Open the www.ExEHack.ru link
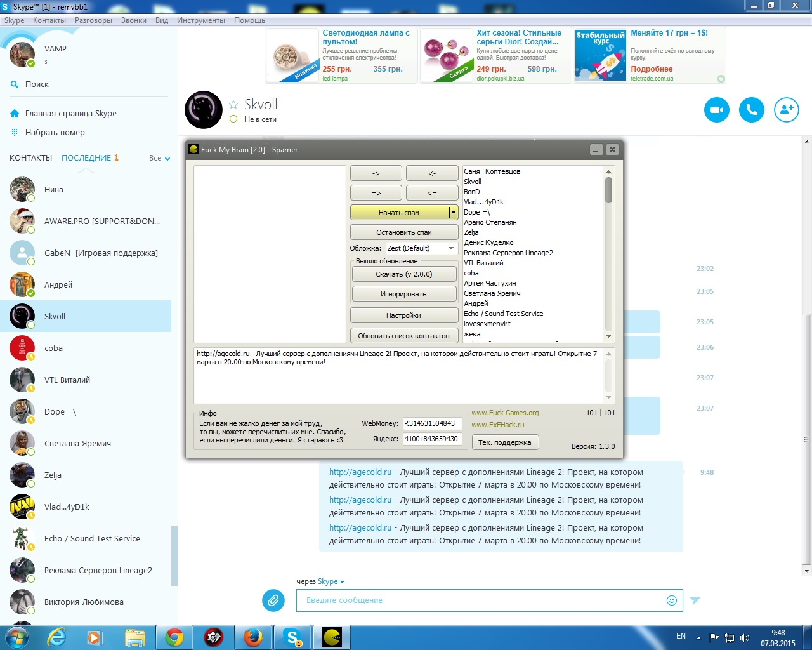The height and width of the screenshot is (650, 812). 498,425
